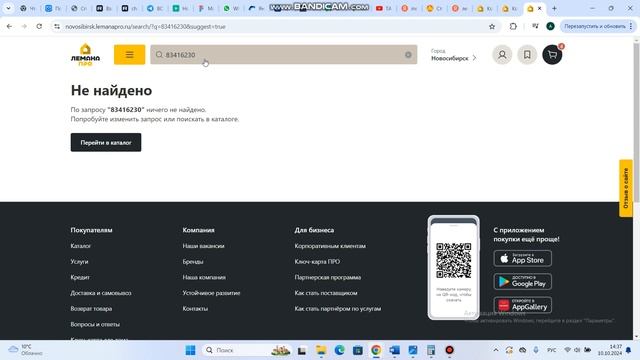Open the Корпоративным клиентам link
The width and height of the screenshot is (640, 360).
(330, 246)
